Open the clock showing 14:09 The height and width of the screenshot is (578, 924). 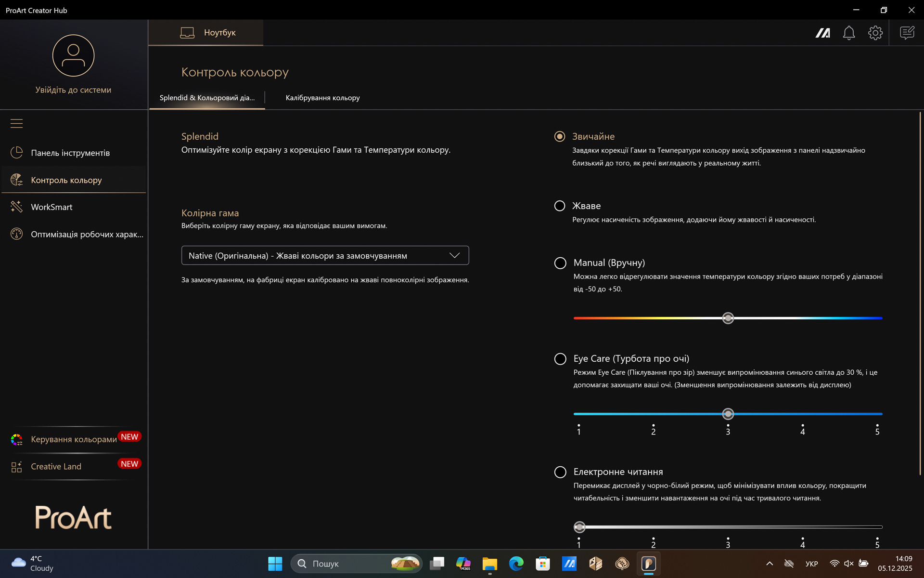click(x=895, y=564)
